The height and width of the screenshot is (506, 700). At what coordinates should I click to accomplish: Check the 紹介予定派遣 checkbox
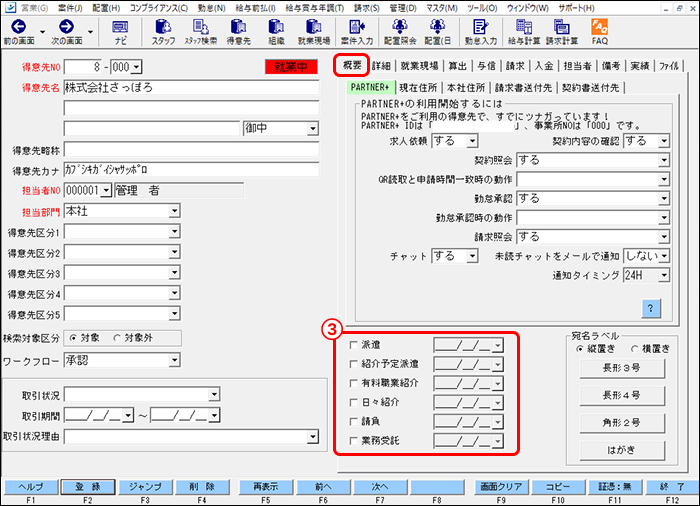click(354, 364)
